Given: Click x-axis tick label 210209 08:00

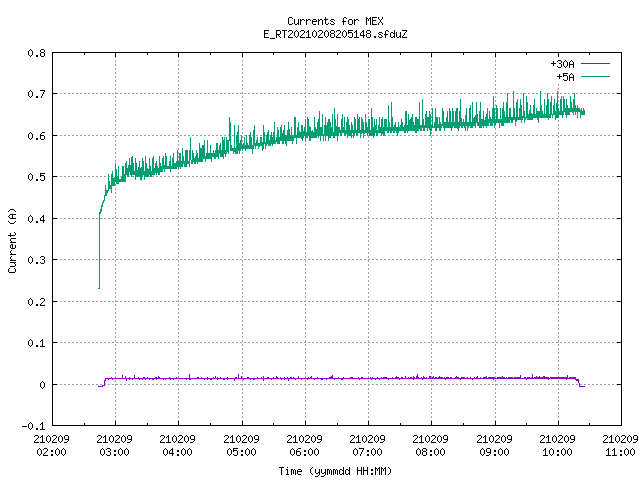Looking at the screenshot, I should (x=431, y=445).
